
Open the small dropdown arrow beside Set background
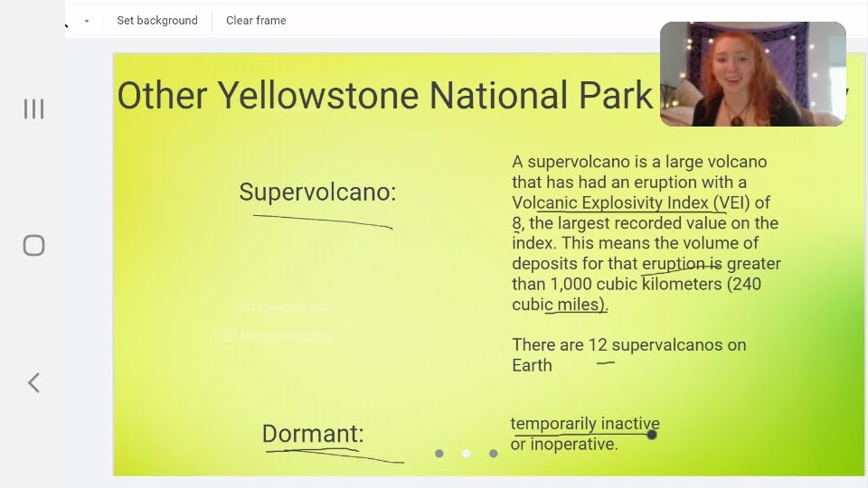point(87,21)
